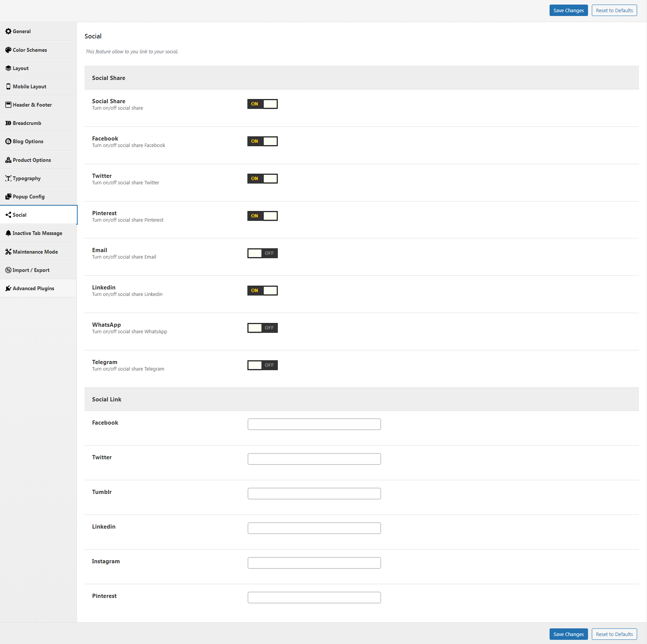Viewport: 647px width, 644px height.
Task: Click the Inactive Tab Message bell icon
Action: (8, 233)
